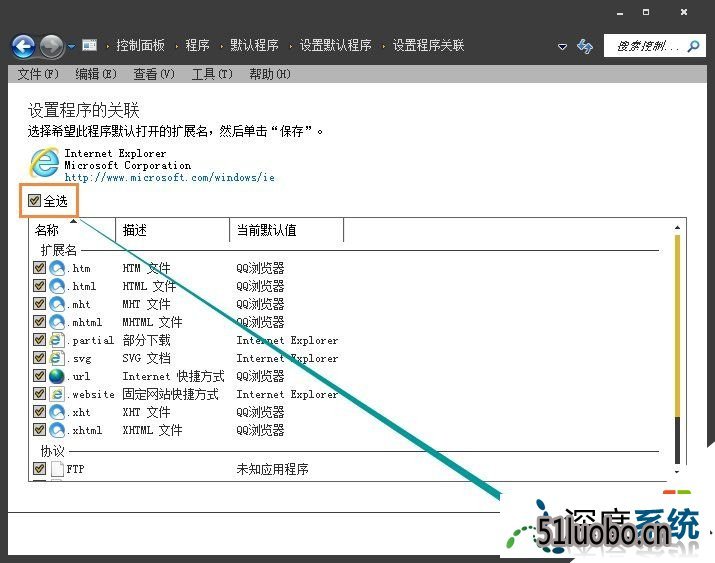Uncheck the .htm extension checkbox
The width and height of the screenshot is (715, 563).
tap(39, 267)
